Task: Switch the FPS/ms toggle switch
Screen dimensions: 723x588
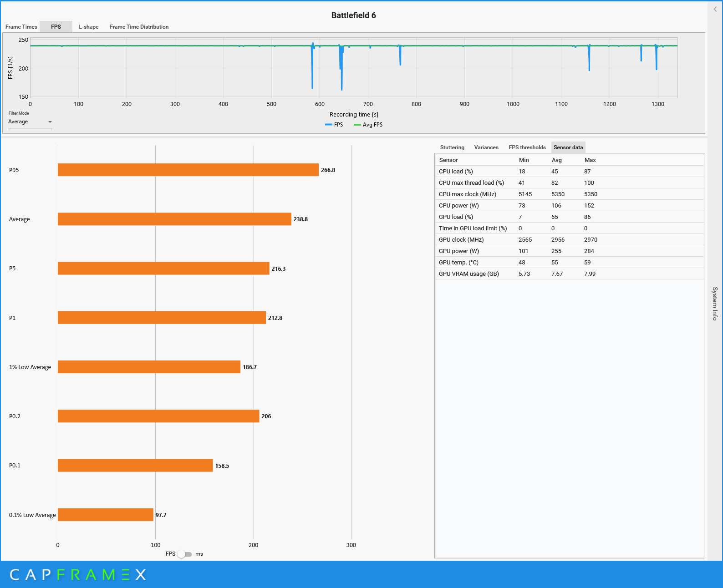Action: click(x=185, y=554)
